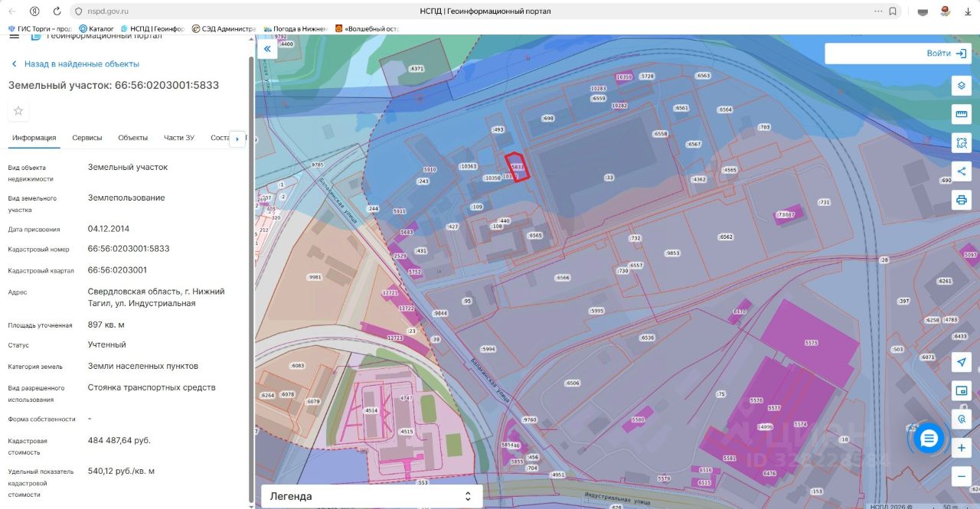
Task: Collapse the side panel with double chevron
Action: (x=267, y=49)
